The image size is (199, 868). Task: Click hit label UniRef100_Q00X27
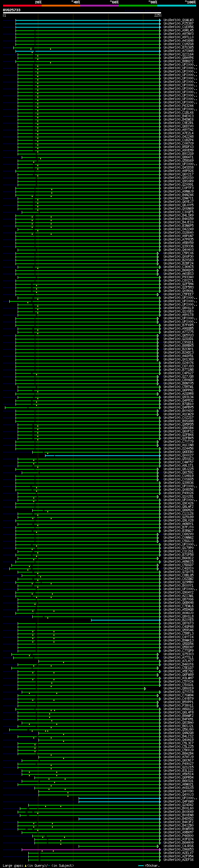[178, 455]
